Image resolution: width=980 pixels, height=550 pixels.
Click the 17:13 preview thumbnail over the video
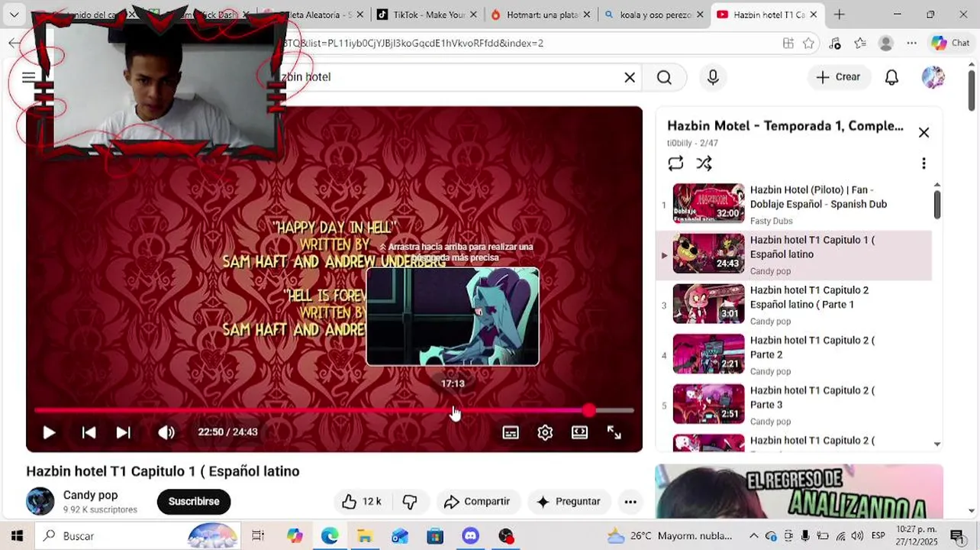453,316
